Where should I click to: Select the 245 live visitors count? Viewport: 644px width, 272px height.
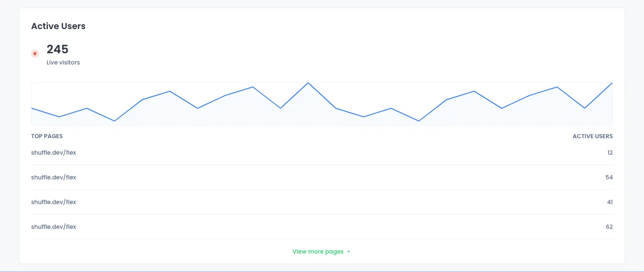[57, 49]
